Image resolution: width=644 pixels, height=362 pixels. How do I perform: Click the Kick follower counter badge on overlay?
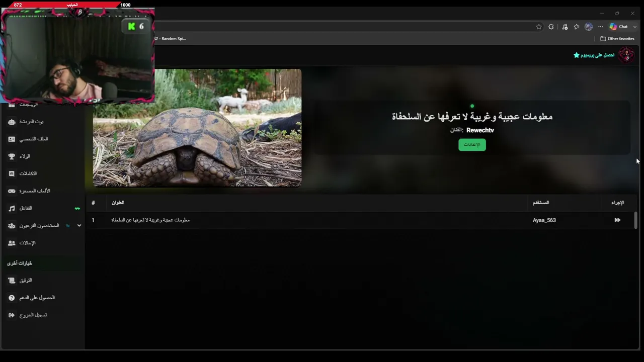(136, 26)
